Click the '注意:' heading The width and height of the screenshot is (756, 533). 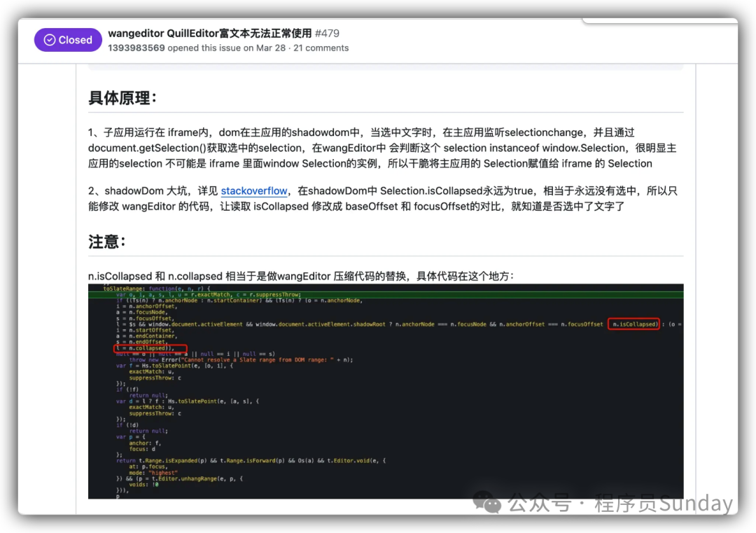(x=107, y=241)
